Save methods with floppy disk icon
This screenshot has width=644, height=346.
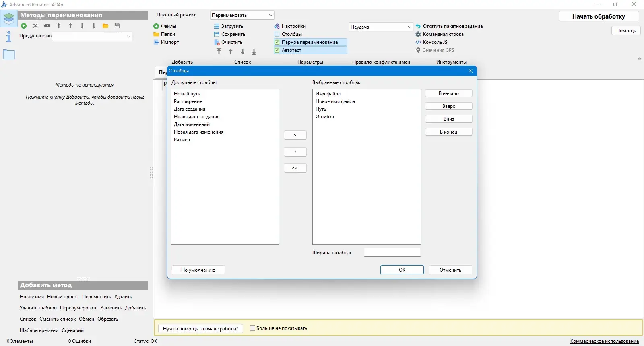click(117, 26)
